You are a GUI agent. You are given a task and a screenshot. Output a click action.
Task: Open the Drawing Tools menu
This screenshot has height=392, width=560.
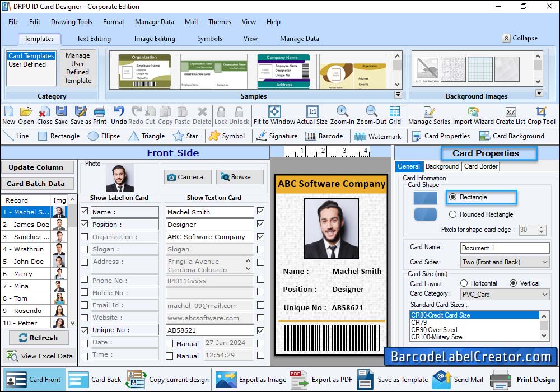click(x=72, y=22)
